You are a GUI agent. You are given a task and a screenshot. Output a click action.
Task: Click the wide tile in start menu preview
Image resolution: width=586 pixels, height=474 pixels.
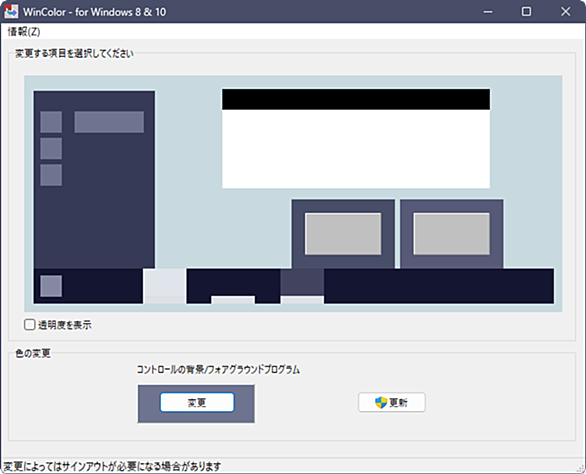(109, 122)
